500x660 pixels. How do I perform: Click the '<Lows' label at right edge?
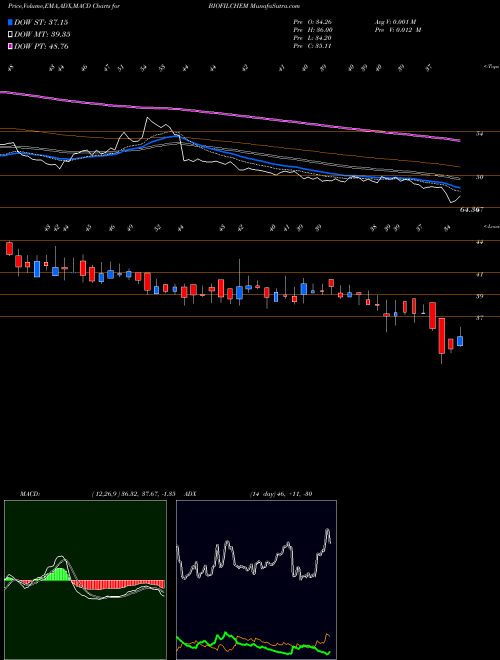pos(491,226)
